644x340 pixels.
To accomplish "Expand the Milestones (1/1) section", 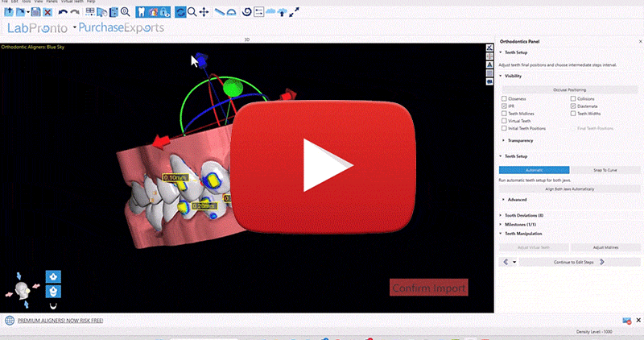I will tap(518, 225).
